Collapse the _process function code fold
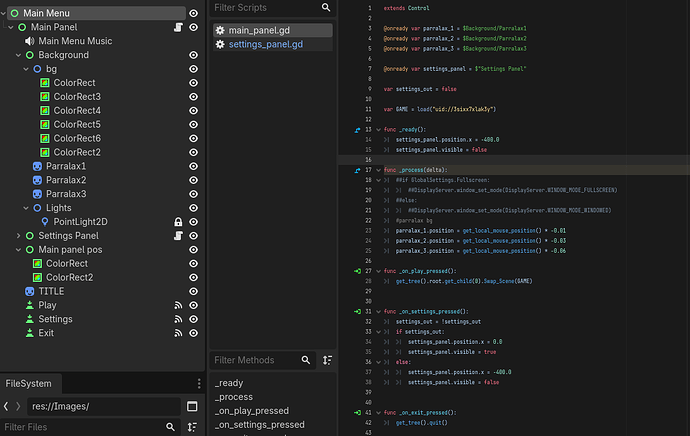Viewport: 690px width, 436px height. click(x=377, y=170)
